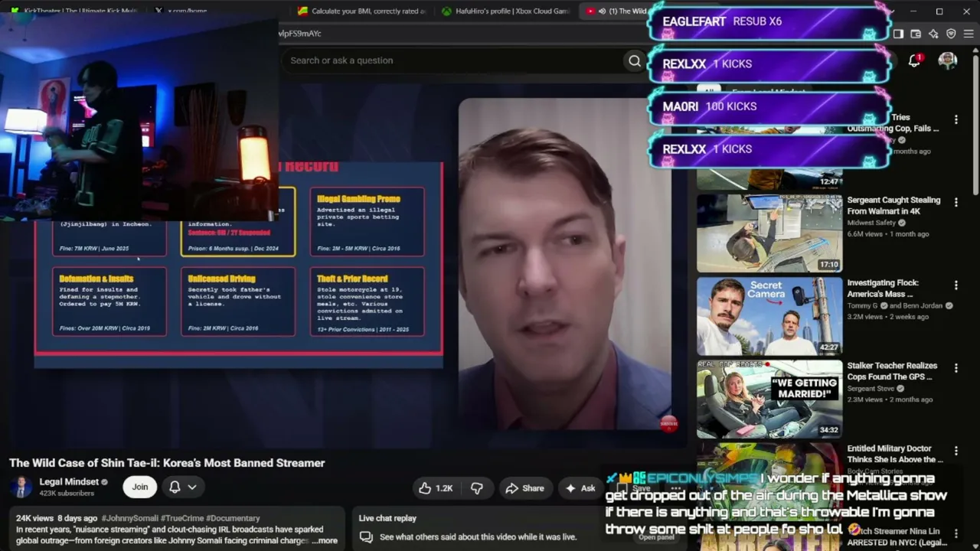Click the browser VPN shield icon
This screenshot has height=551, width=980.
tap(951, 34)
